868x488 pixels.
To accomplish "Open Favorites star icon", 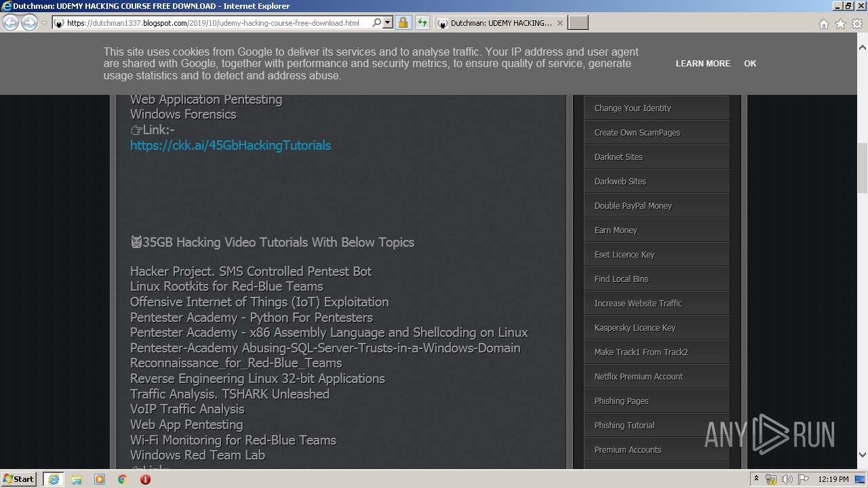I will (x=840, y=24).
